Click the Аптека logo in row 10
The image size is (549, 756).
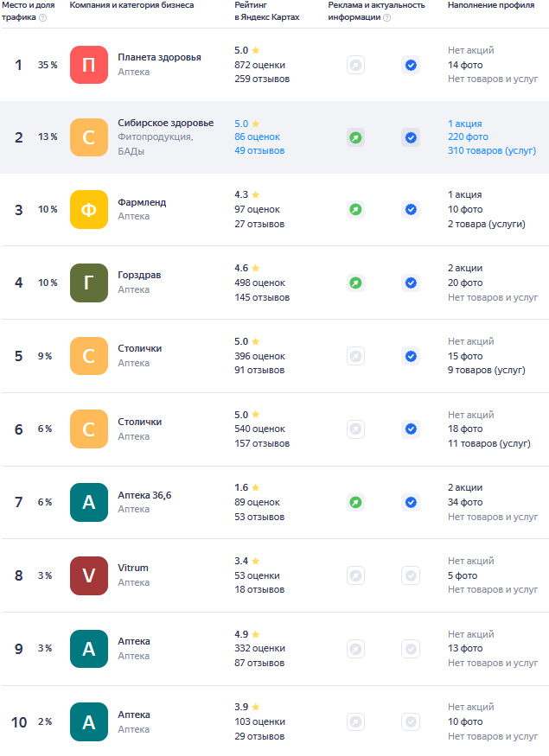[89, 722]
